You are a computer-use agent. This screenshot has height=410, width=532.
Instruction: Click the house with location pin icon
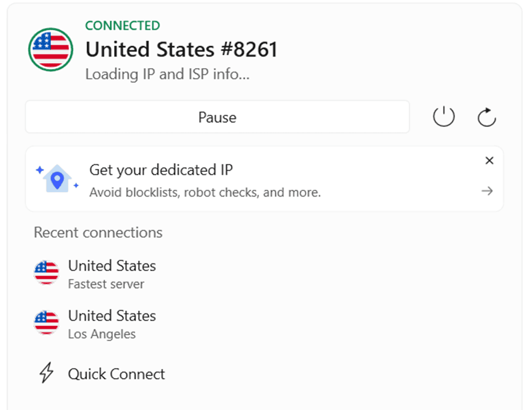(57, 178)
